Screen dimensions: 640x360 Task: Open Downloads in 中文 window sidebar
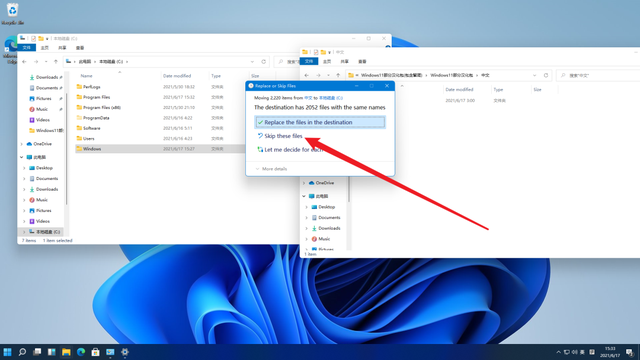pos(325,228)
